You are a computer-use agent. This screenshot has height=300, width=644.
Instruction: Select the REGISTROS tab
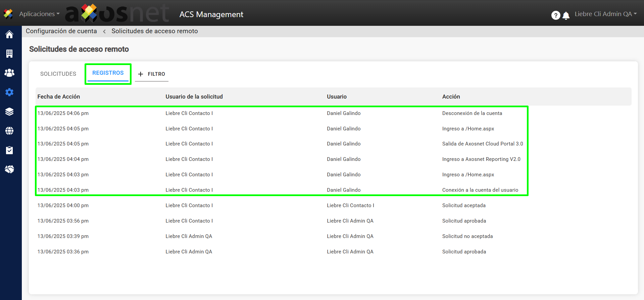[x=108, y=73]
